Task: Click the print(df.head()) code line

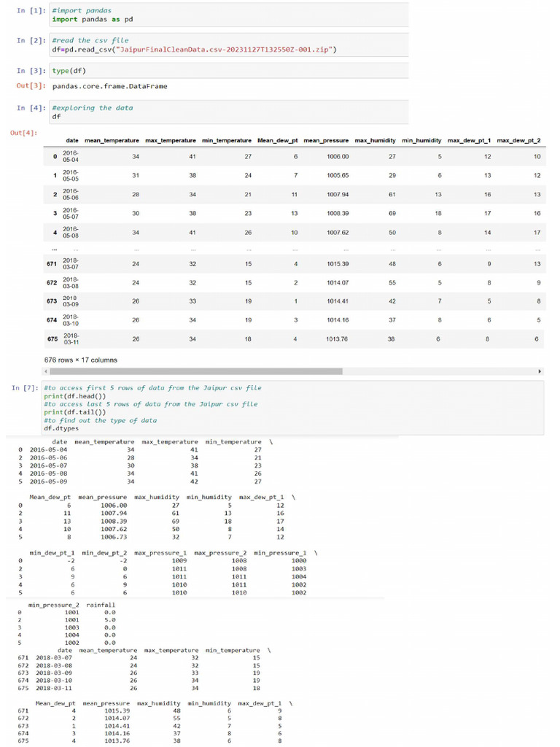Action: point(75,396)
